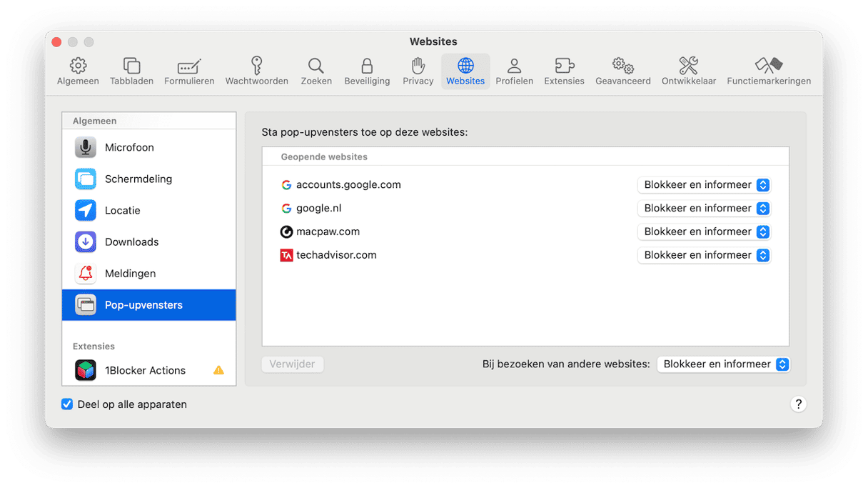Open pop-up setting dropdown for techadvisor.com
This screenshot has height=488, width=868.
click(704, 255)
